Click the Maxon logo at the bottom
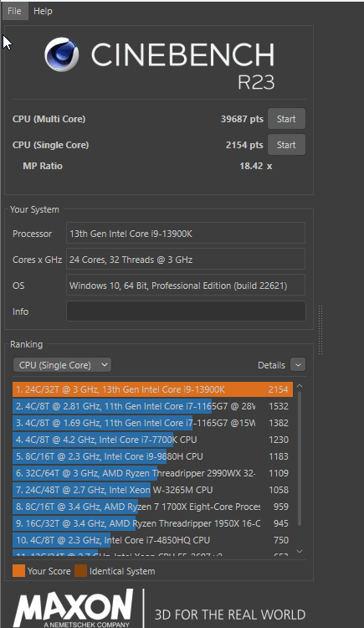Screen dimensions: 364x628 74,609
